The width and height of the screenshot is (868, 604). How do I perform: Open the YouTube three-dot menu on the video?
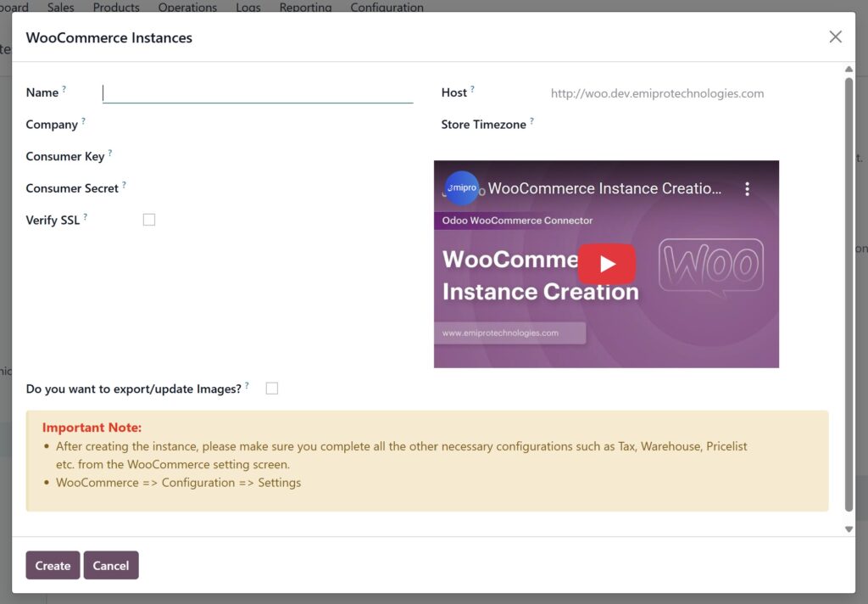click(x=747, y=188)
